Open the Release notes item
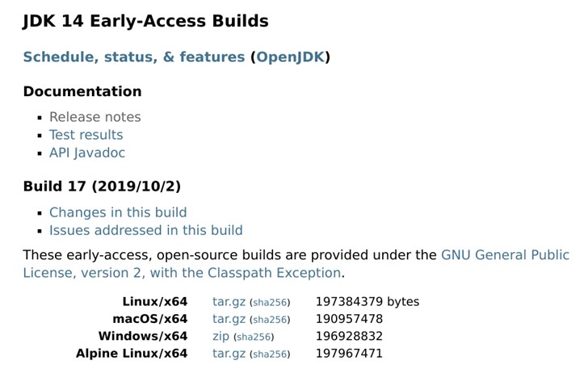The height and width of the screenshot is (369, 588). (94, 117)
